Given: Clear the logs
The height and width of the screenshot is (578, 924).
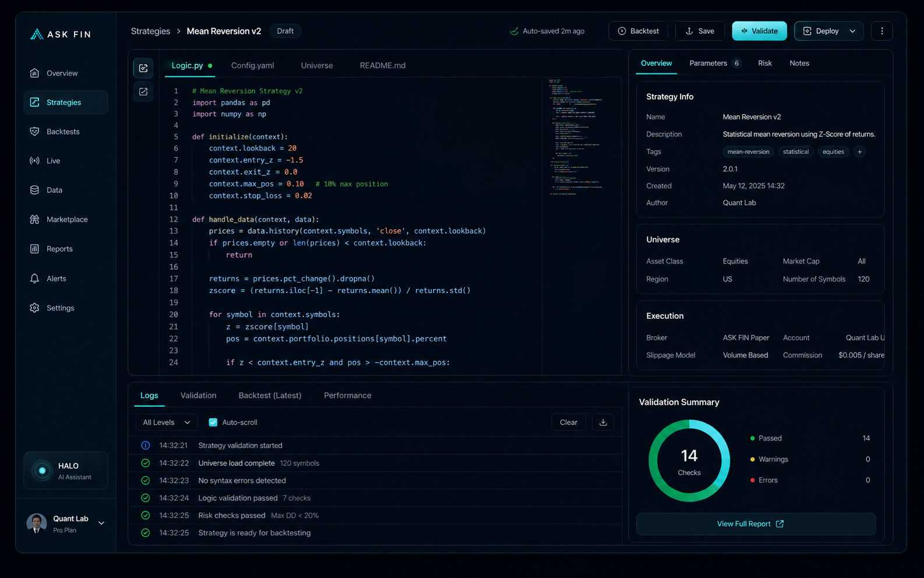Looking at the screenshot, I should (x=569, y=422).
